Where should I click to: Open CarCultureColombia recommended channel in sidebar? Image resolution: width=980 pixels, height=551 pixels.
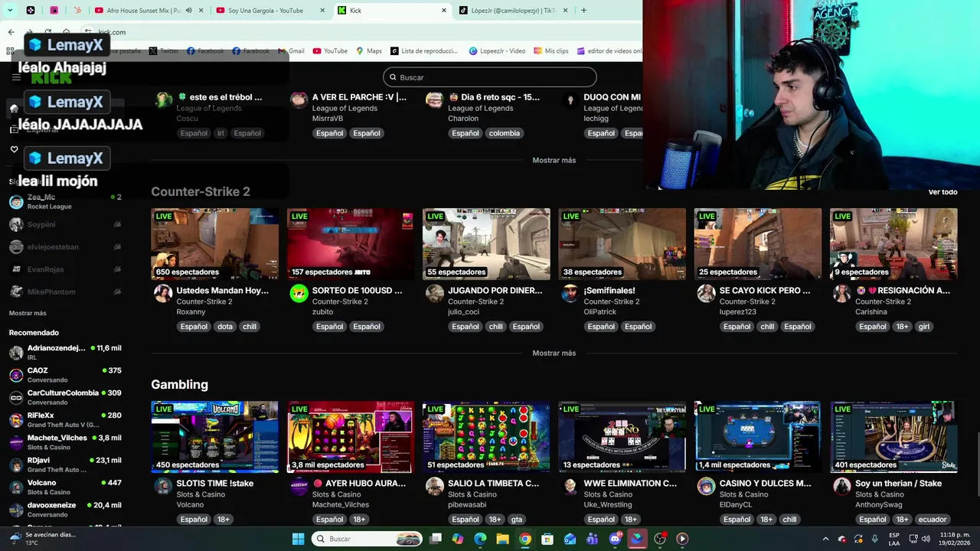(x=65, y=397)
